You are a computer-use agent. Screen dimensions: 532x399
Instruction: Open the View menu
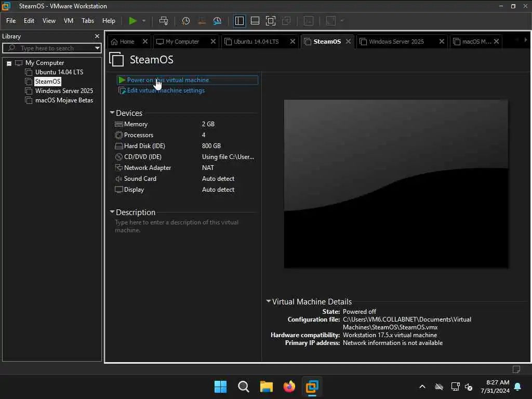(49, 21)
